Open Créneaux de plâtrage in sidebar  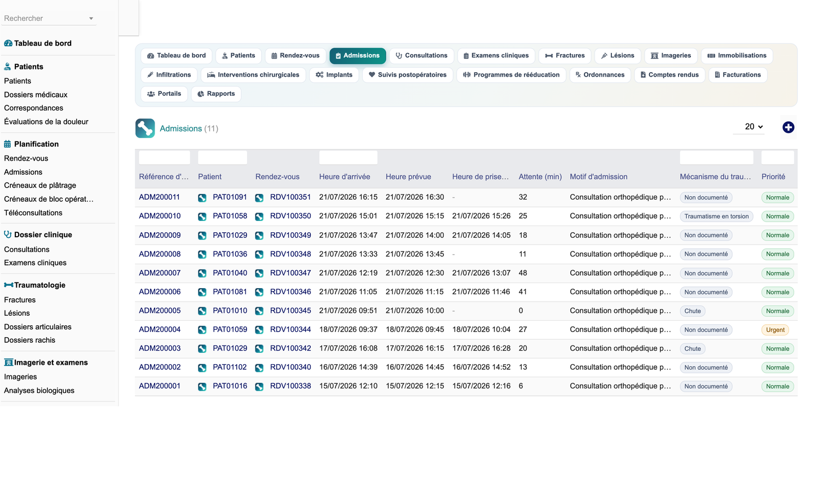coord(40,185)
